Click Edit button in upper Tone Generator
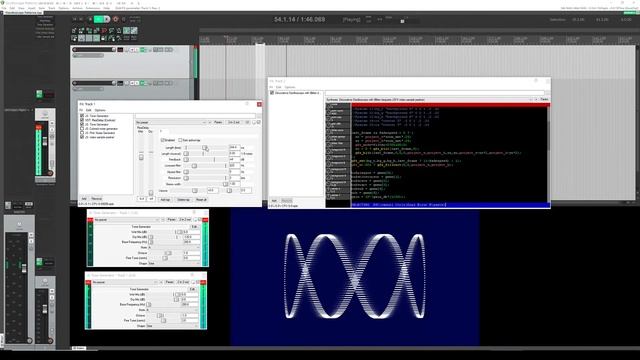Image resolution: width=640 pixels, height=360 pixels. pyautogui.click(x=194, y=227)
